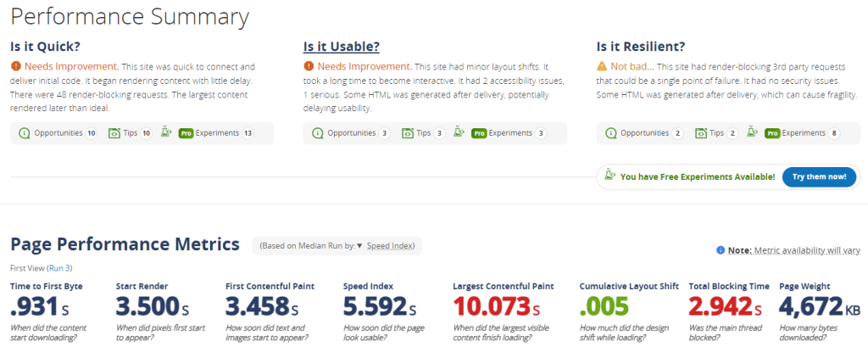Click flask icon beside Free Experiments message
The height and width of the screenshot is (347, 868).
click(x=610, y=176)
